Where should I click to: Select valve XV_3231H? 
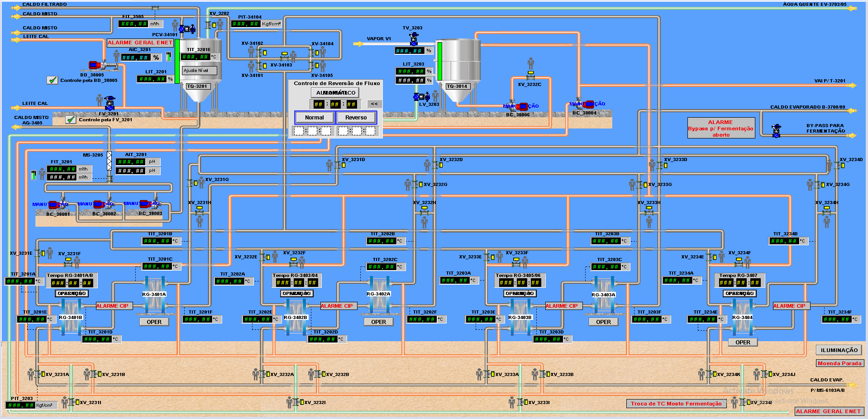pyautogui.click(x=199, y=211)
